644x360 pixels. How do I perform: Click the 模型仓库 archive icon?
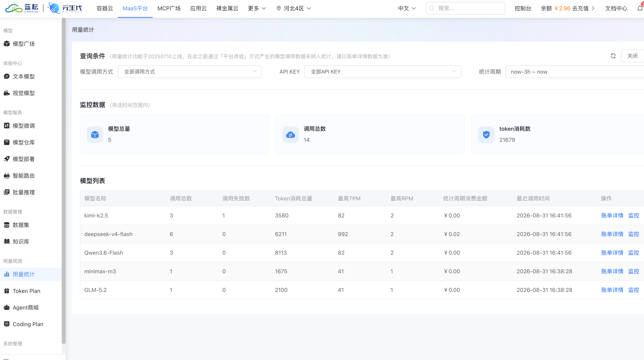(7, 142)
